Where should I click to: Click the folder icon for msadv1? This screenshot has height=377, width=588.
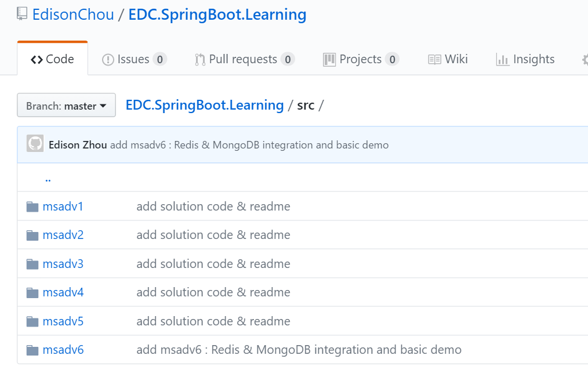coord(32,206)
